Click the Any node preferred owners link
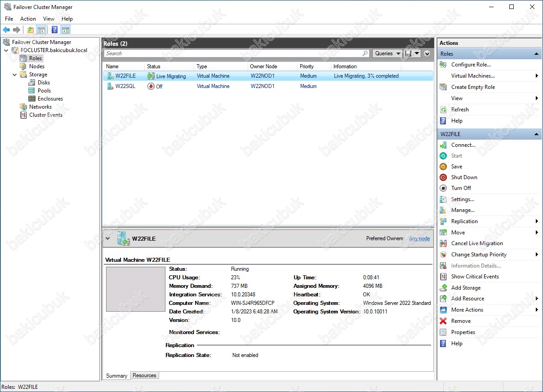Screen dimensions: 543x392 [419, 238]
